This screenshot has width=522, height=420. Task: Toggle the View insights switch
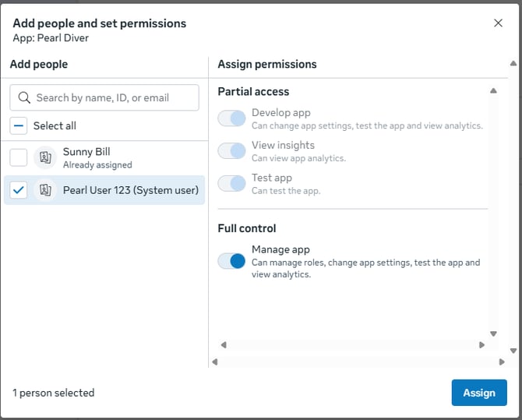pos(232,151)
